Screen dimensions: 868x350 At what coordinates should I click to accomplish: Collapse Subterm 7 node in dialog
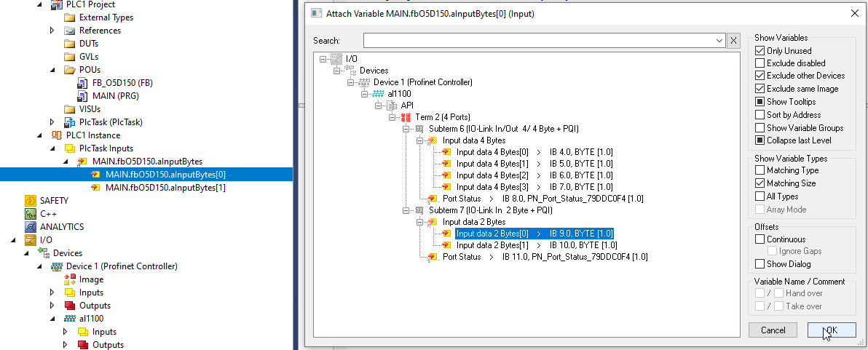coord(406,211)
